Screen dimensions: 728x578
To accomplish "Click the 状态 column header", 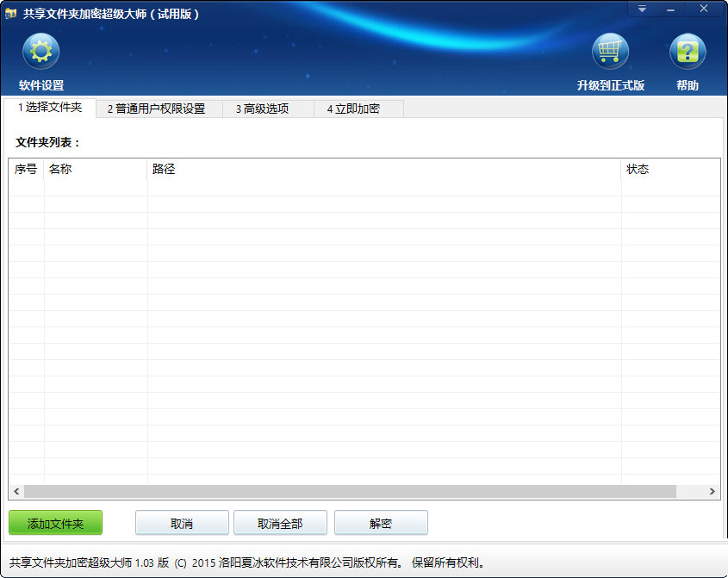I will tap(670, 169).
